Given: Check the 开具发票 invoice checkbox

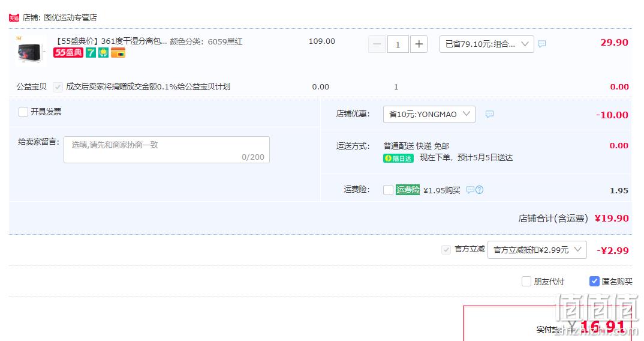Looking at the screenshot, I should [x=23, y=112].
